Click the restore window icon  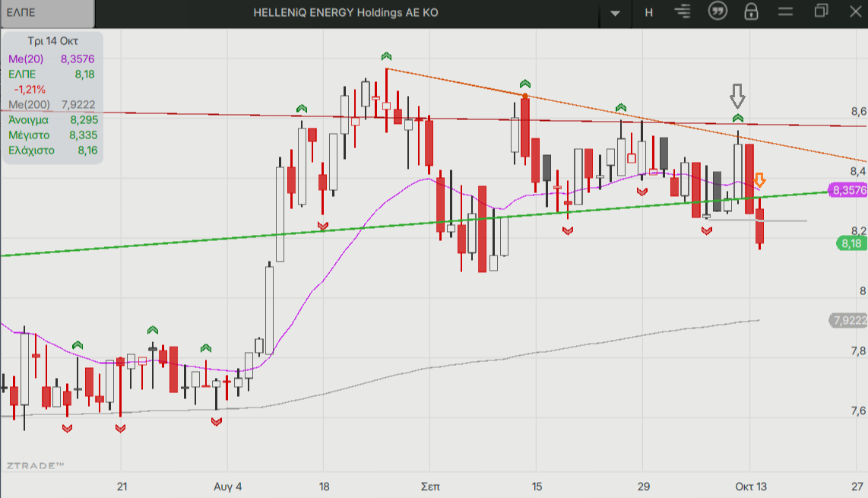click(x=821, y=11)
